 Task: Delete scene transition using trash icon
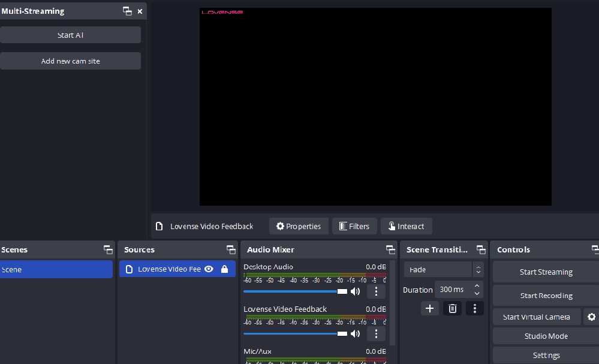[452, 308]
